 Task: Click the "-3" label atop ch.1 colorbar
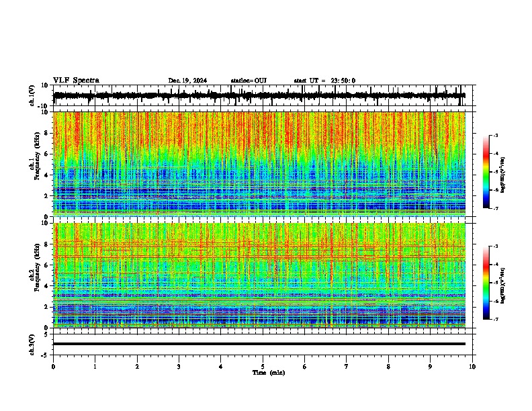[x=495, y=135]
